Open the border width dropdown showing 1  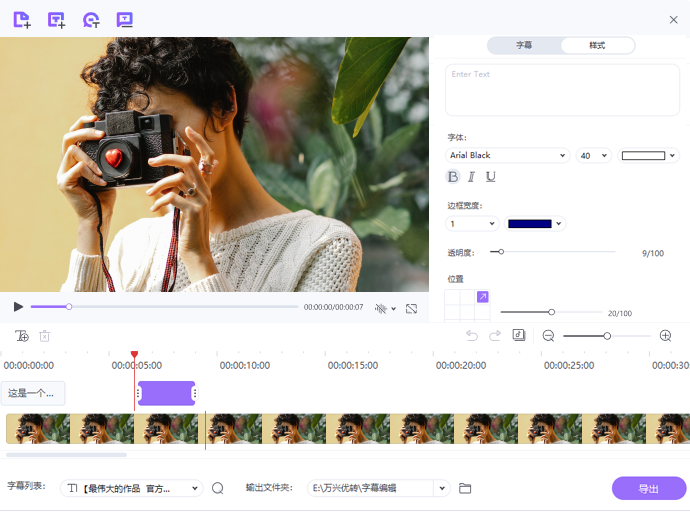[x=472, y=223]
